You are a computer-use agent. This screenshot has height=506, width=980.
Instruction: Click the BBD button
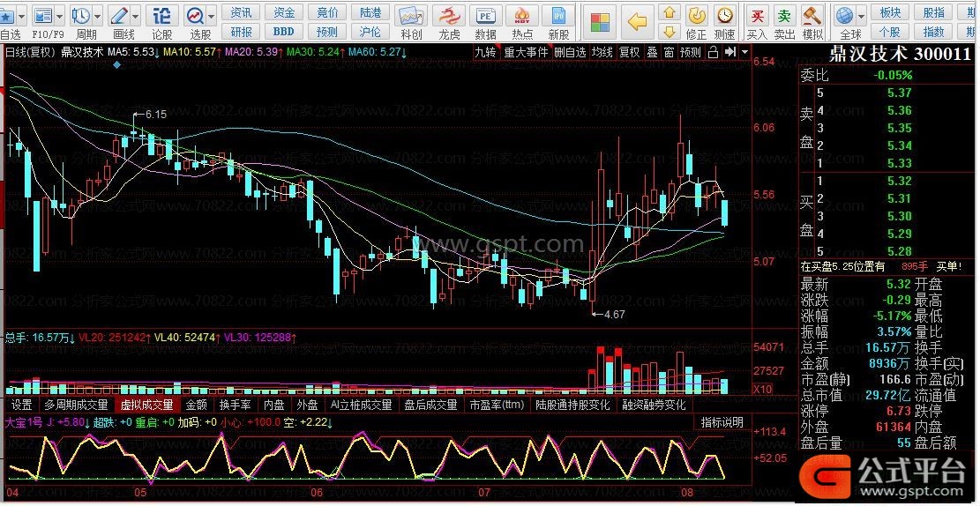tap(284, 31)
